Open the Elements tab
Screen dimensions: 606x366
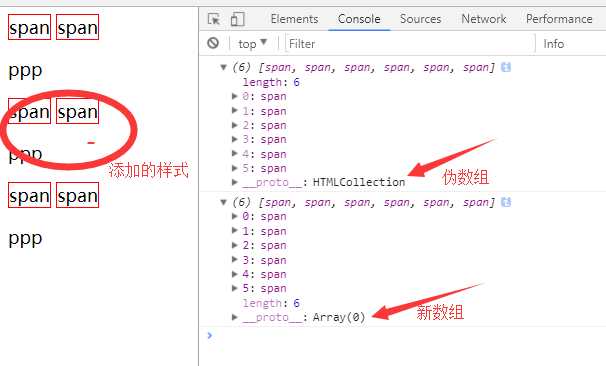[294, 19]
